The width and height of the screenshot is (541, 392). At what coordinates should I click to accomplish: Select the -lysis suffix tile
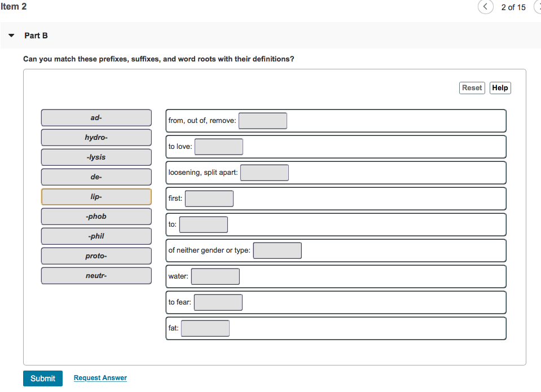pyautogui.click(x=96, y=157)
